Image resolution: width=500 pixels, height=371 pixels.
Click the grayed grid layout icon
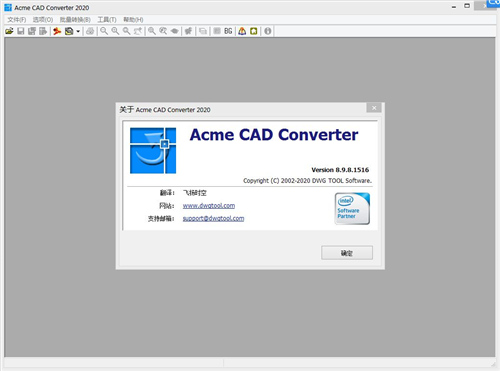(x=217, y=31)
